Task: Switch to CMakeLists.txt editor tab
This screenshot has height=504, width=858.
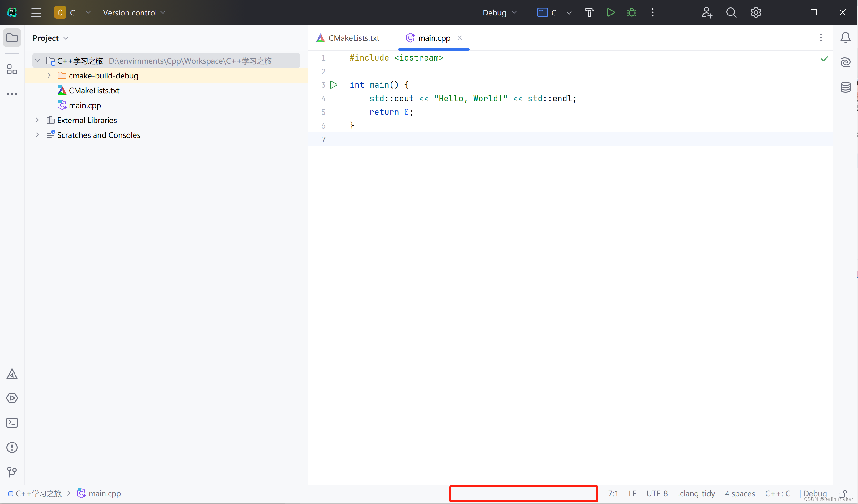Action: (x=348, y=38)
